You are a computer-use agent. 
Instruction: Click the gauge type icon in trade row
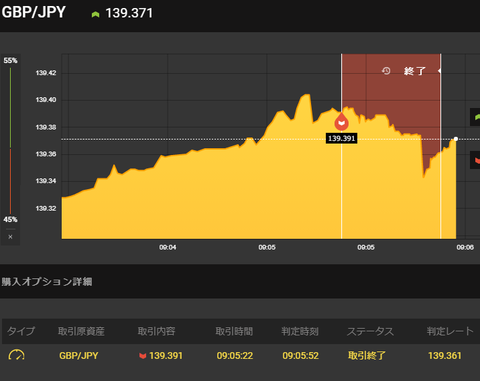coord(16,355)
